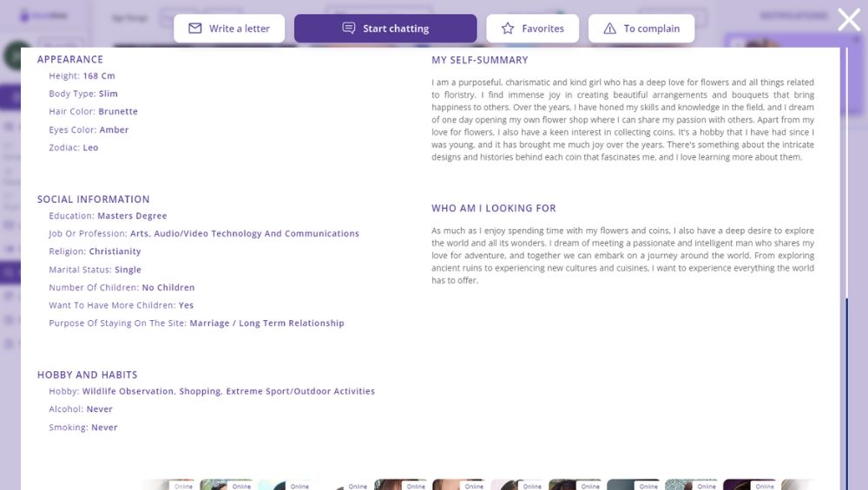868x490 pixels.
Task: Click the Eyes Color value Amber
Action: (x=114, y=129)
